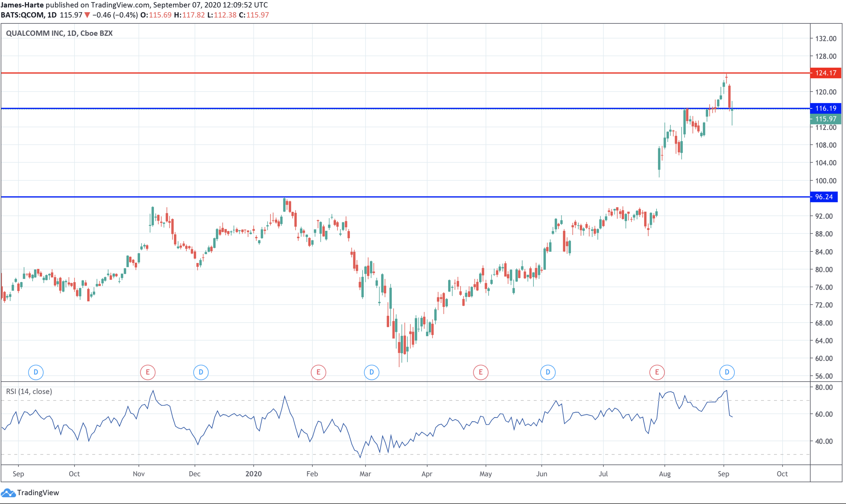Click the 2020 label on time axis
The height and width of the screenshot is (504, 846).
(x=254, y=474)
